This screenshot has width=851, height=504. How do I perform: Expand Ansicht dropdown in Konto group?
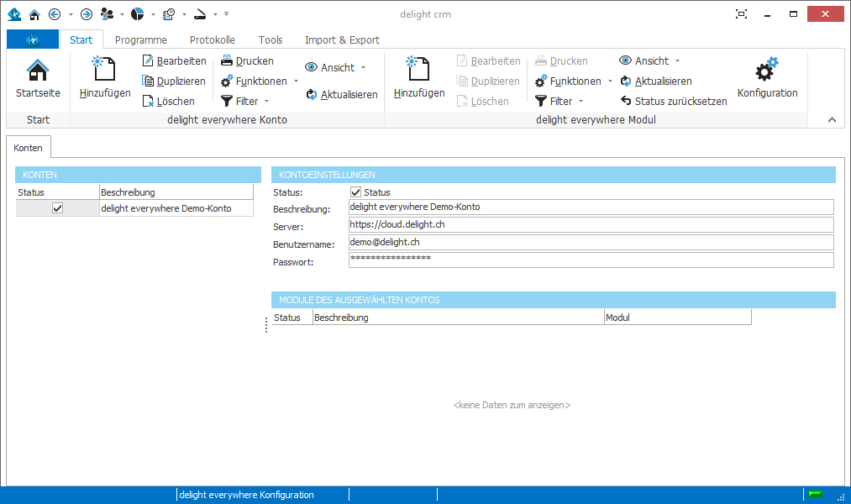pyautogui.click(x=335, y=67)
